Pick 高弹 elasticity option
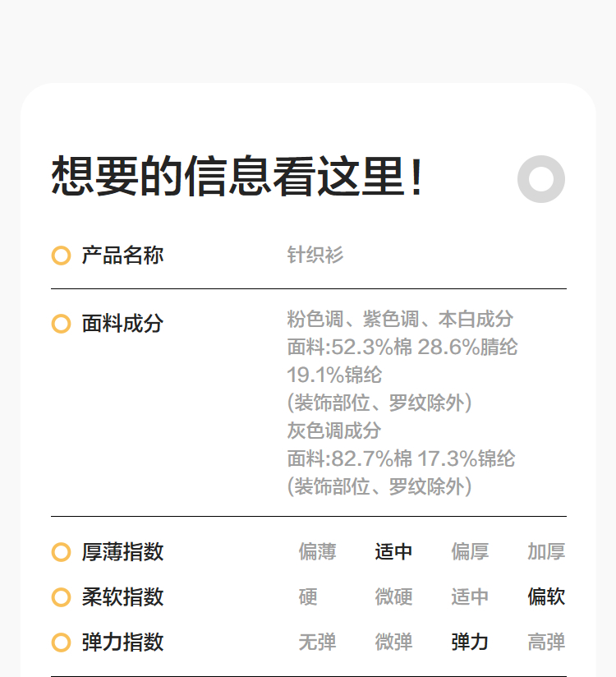The width and height of the screenshot is (616, 677). coord(546,642)
